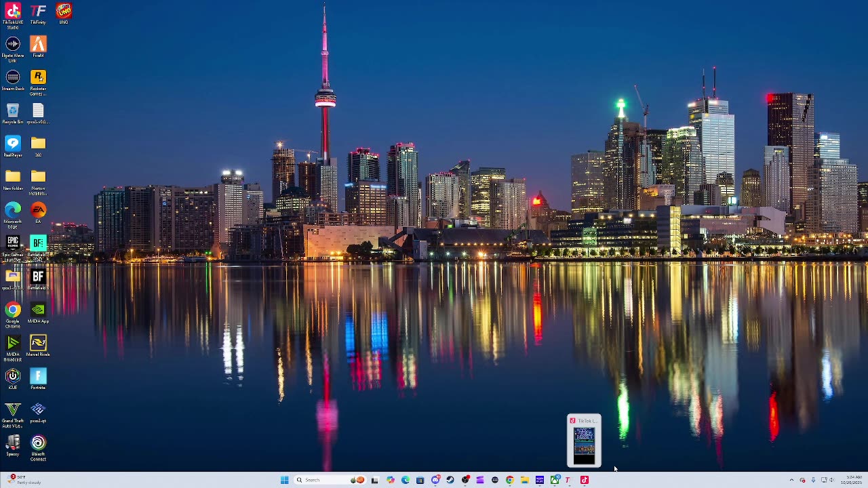Select the pcsx2-qt desktop icon

[x=38, y=412]
